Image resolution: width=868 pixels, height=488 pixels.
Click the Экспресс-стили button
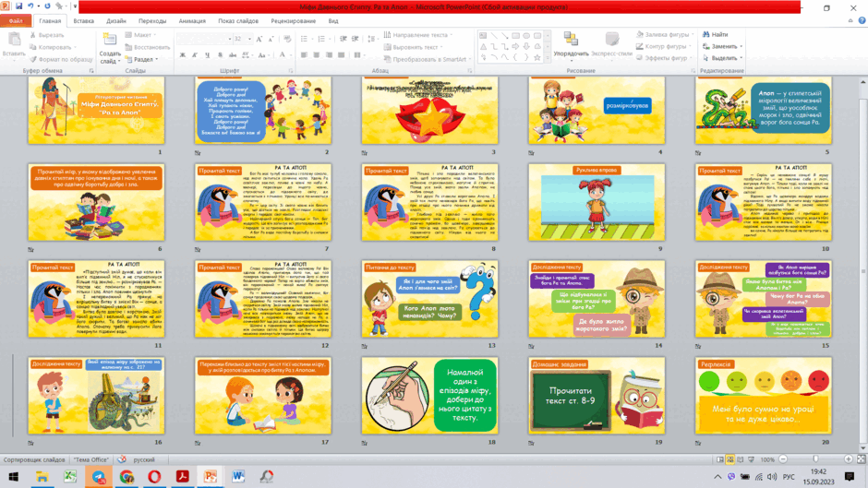coord(611,44)
